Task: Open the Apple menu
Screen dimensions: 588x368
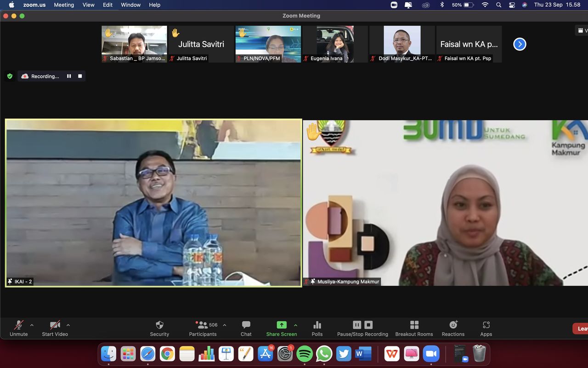Action: tap(11, 5)
